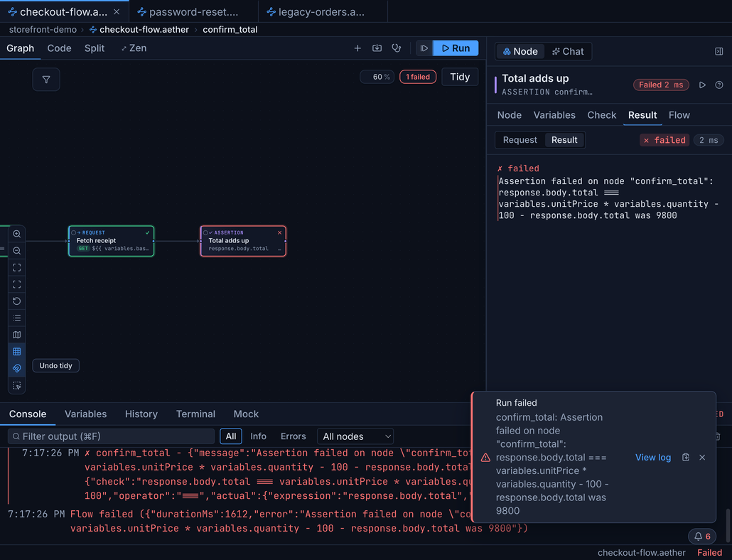Viewport: 732px width, 560px height.
Task: Open the bottom panel Variables tab
Action: coord(85,414)
